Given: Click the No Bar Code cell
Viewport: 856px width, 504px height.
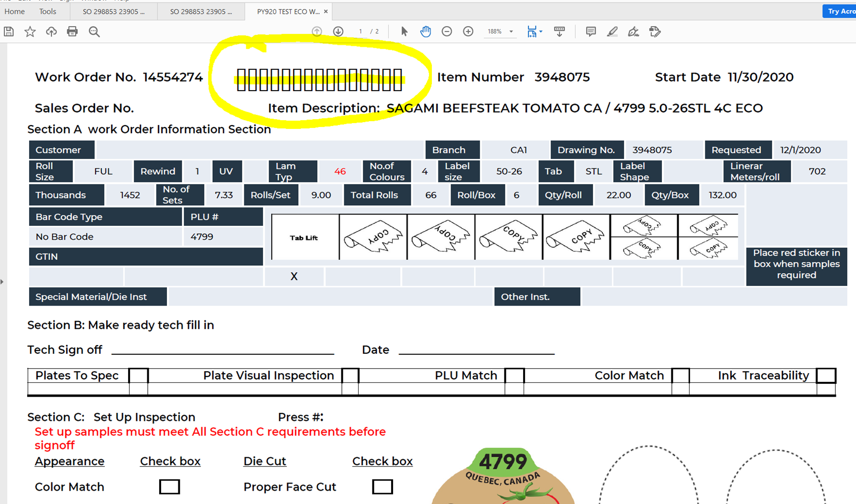Looking at the screenshot, I should tap(105, 237).
